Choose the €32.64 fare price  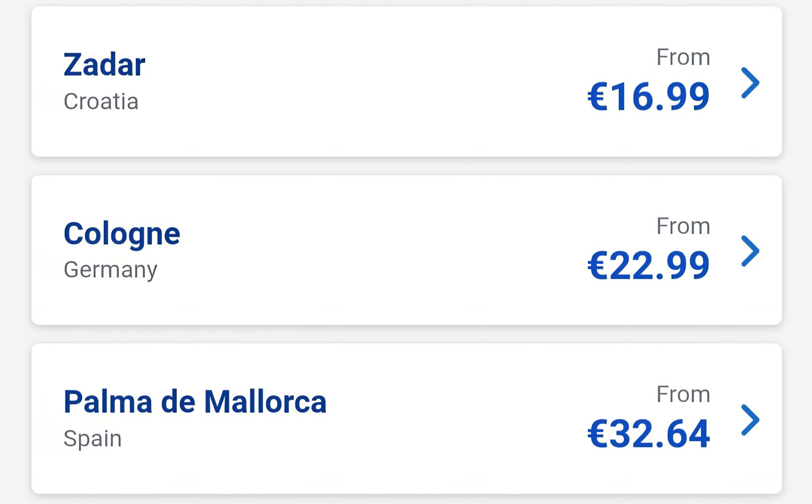[x=649, y=434]
